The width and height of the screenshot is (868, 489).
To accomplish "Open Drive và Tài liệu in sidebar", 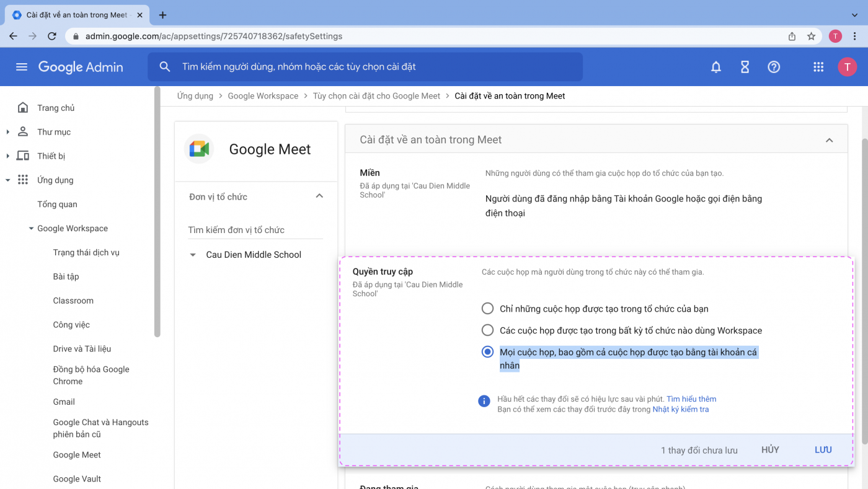I will pyautogui.click(x=82, y=349).
